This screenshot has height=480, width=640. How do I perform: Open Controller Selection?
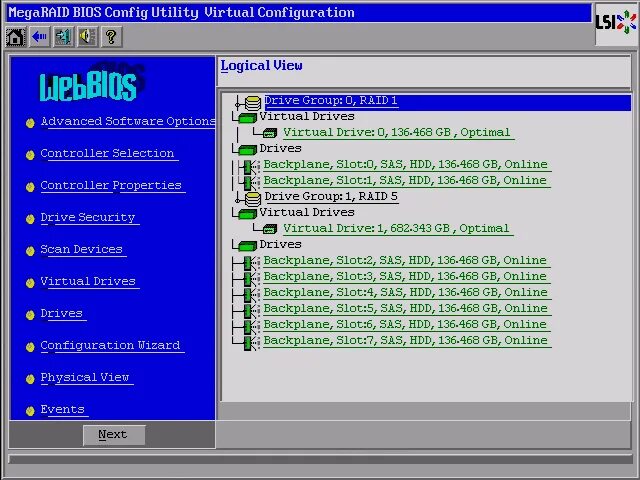(x=107, y=153)
